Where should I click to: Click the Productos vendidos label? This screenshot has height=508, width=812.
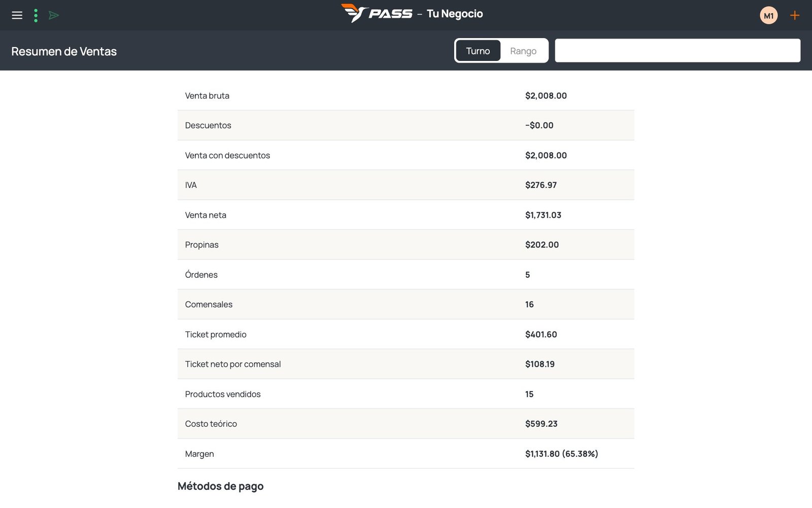[223, 394]
